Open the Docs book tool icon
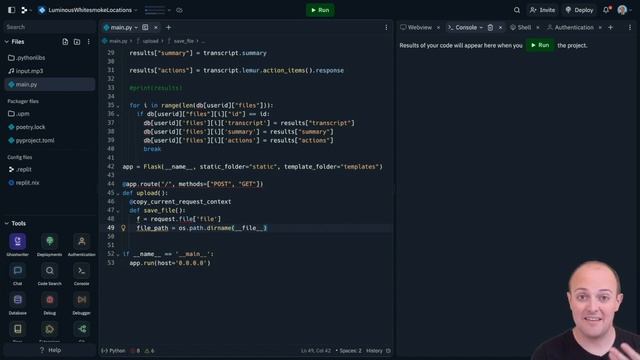 [18, 329]
